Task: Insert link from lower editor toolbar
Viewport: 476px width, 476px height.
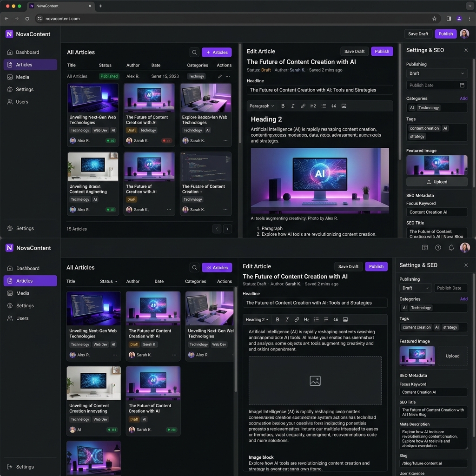Action: 297,319
